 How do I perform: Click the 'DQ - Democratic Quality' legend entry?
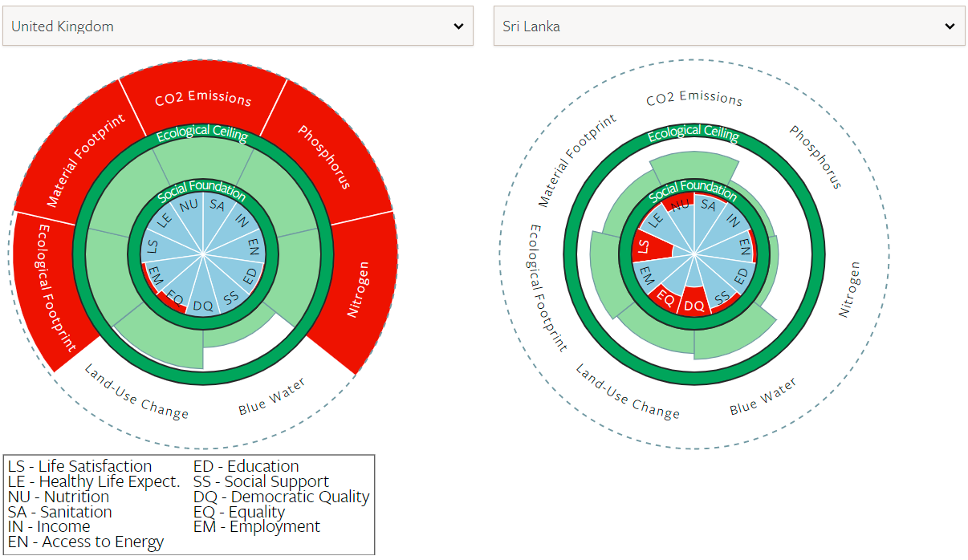(281, 497)
